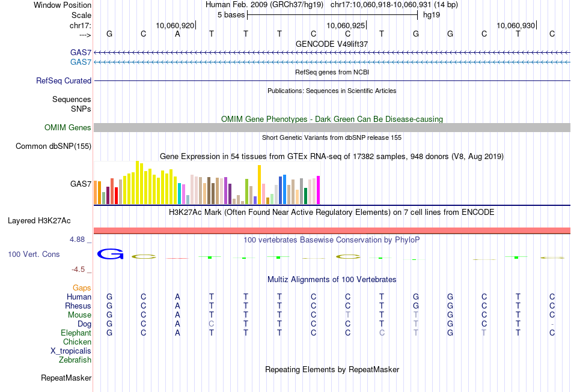Open the RefSeq Curated track label

(63, 80)
